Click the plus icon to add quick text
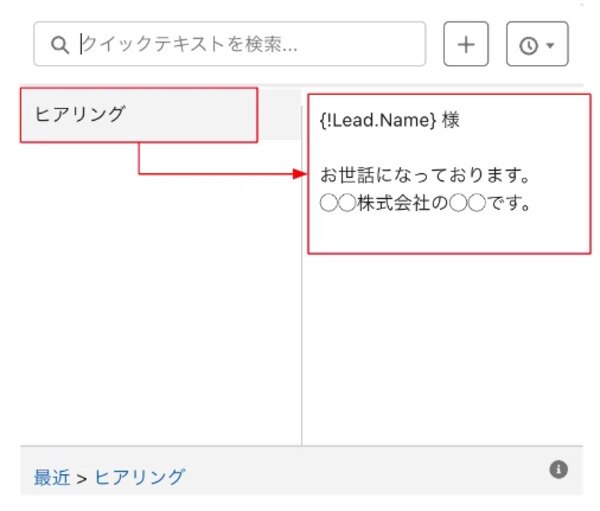600x511 pixels. pyautogui.click(x=466, y=44)
